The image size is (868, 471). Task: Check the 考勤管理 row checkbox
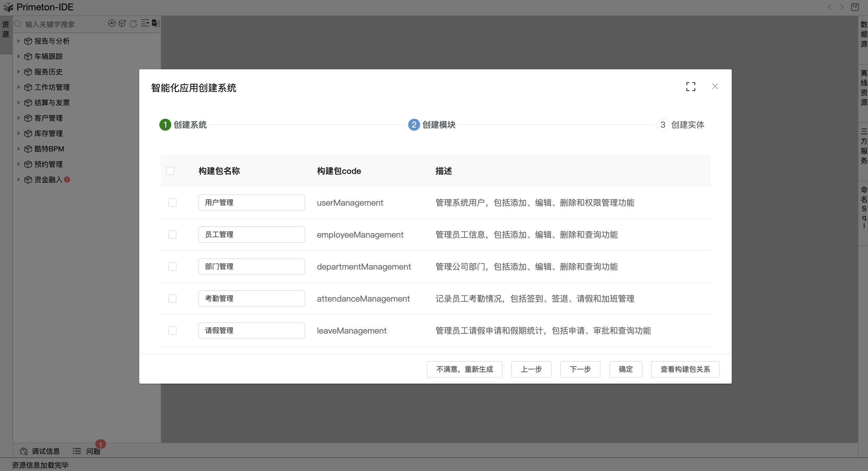[172, 299]
